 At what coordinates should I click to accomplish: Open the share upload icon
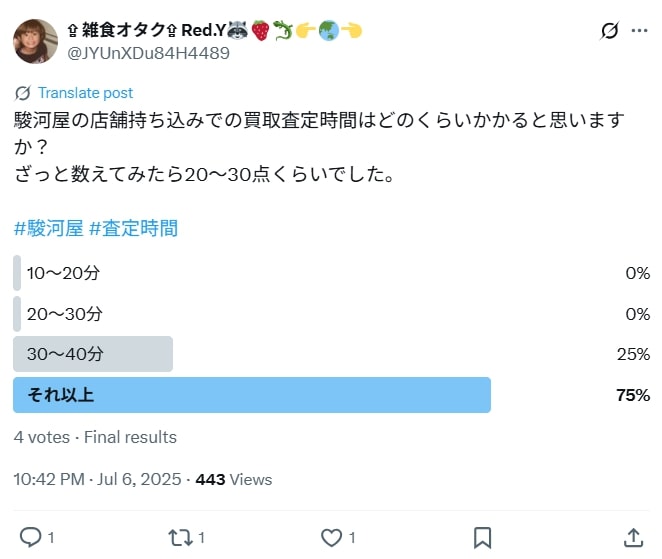tap(633, 537)
